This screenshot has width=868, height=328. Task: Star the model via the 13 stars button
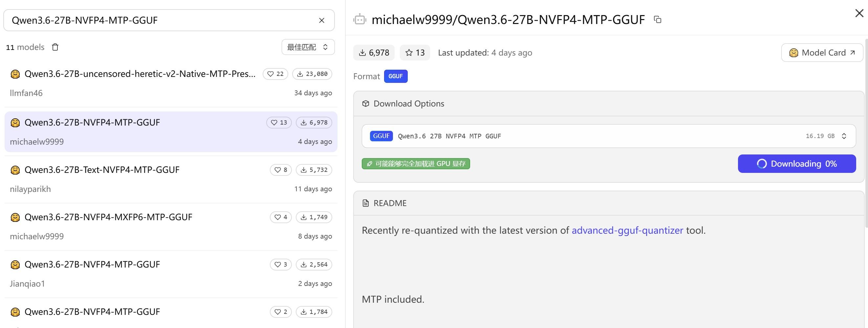(415, 53)
